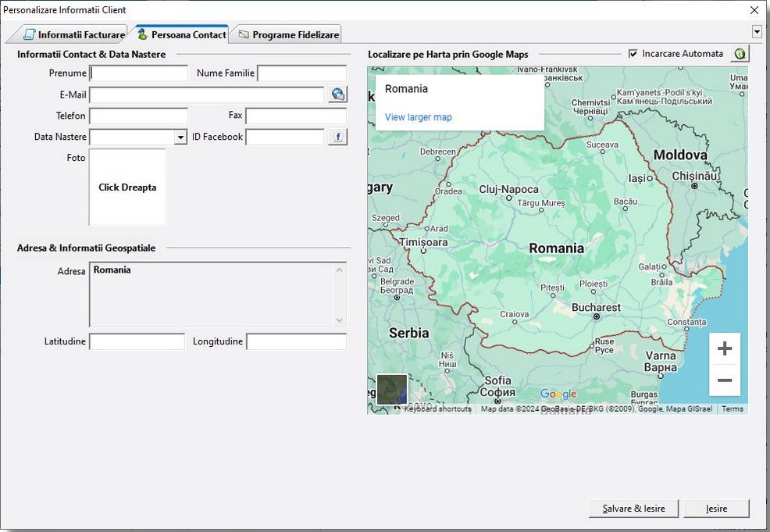This screenshot has width=770, height=532.
Task: Click the Salvare & Iesire button
Action: (x=633, y=509)
